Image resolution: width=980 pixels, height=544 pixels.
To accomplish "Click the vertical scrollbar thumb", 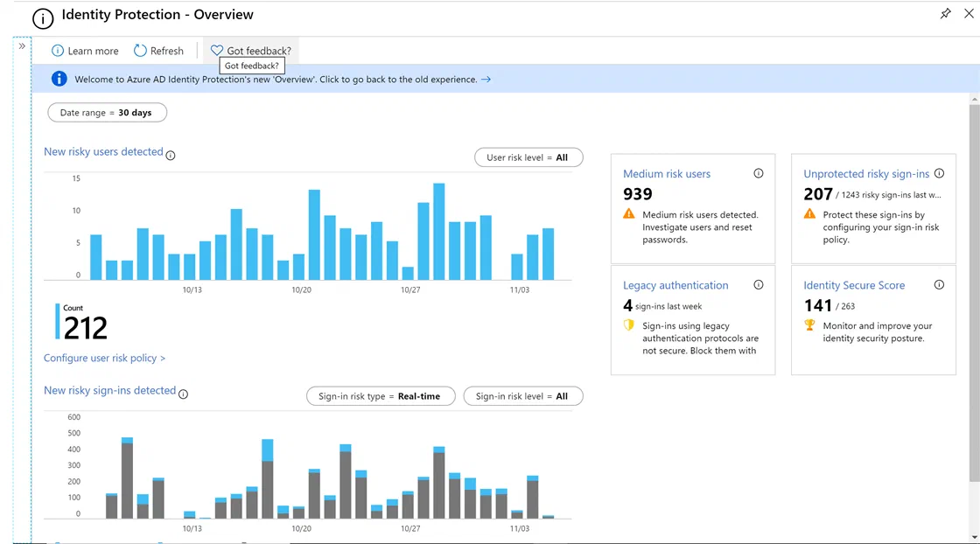I will click(x=975, y=294).
